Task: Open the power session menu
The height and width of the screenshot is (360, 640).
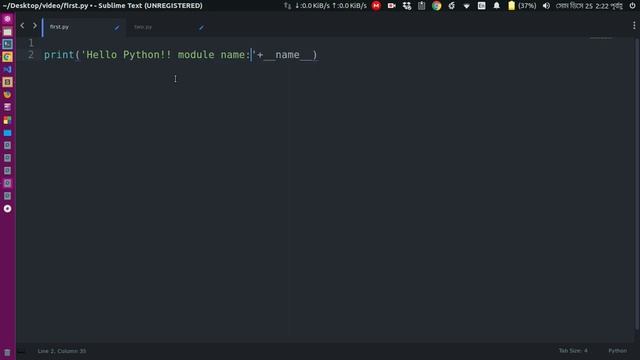Action: (632, 6)
